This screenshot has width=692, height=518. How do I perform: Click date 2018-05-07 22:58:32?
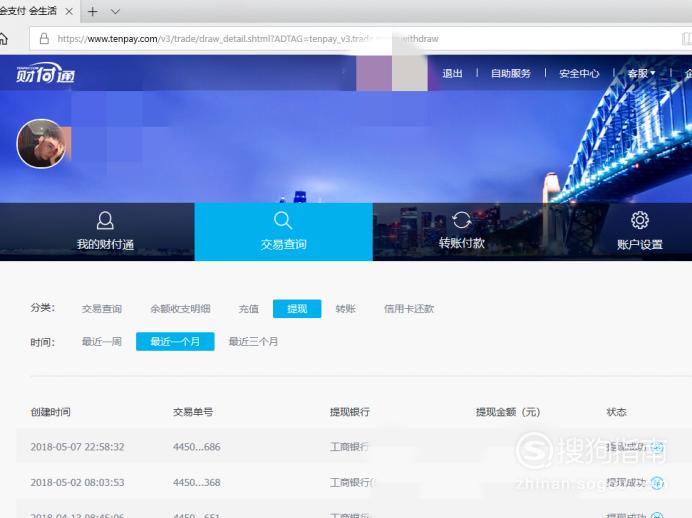pyautogui.click(x=77, y=447)
